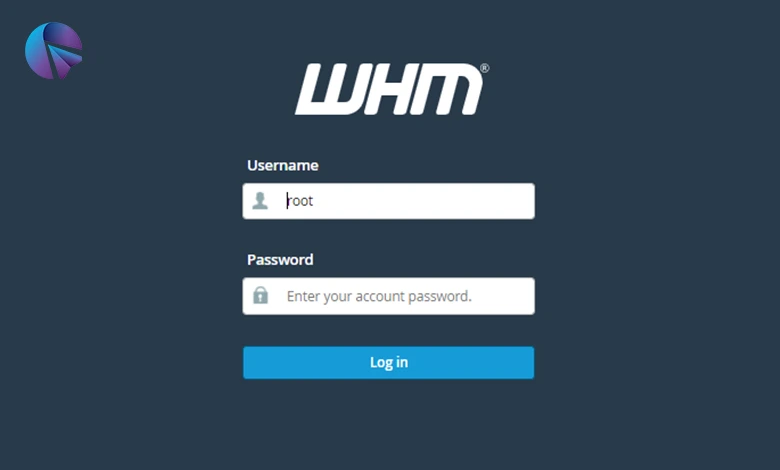Click the circular purple-blue logo in corner
This screenshot has width=780, height=470.
coord(54,50)
